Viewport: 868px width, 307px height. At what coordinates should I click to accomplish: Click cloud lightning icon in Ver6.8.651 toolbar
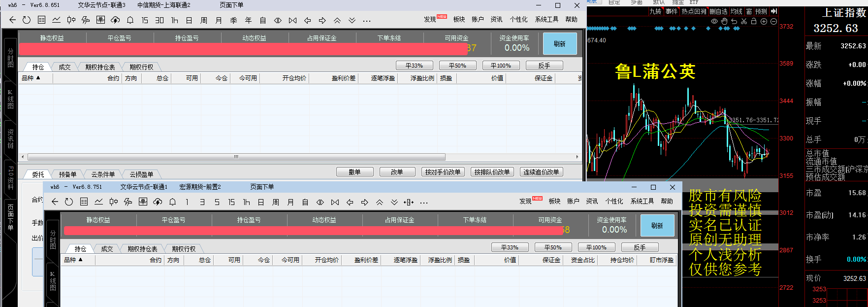[x=115, y=20]
